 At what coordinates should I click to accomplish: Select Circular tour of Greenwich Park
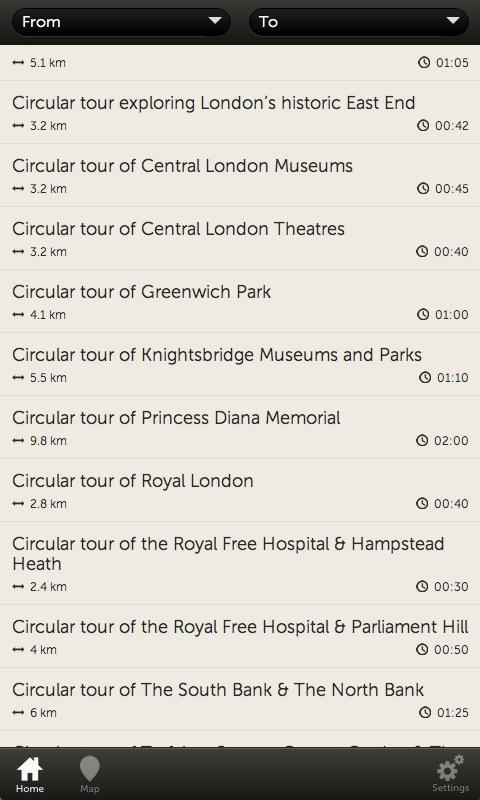point(240,302)
